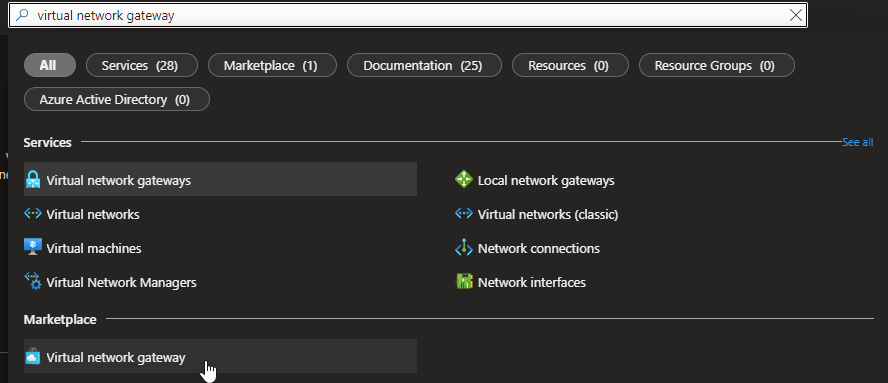Open Network connections text
888x383 pixels.
[x=539, y=248]
